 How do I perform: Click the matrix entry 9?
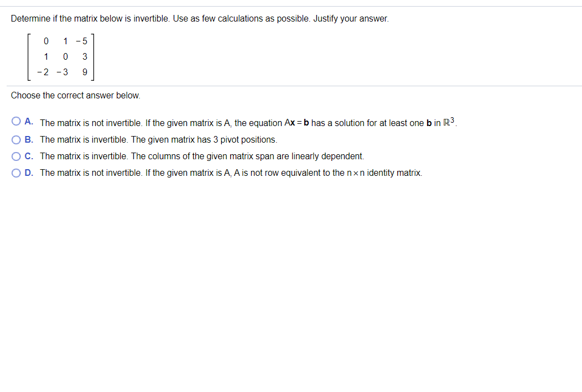click(x=85, y=72)
